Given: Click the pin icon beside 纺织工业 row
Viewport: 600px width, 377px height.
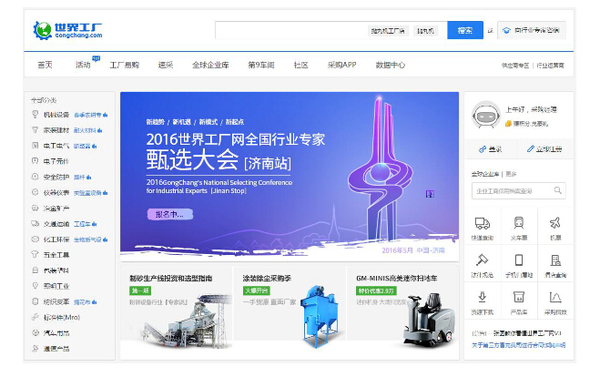Looking at the screenshot, I should point(35,286).
